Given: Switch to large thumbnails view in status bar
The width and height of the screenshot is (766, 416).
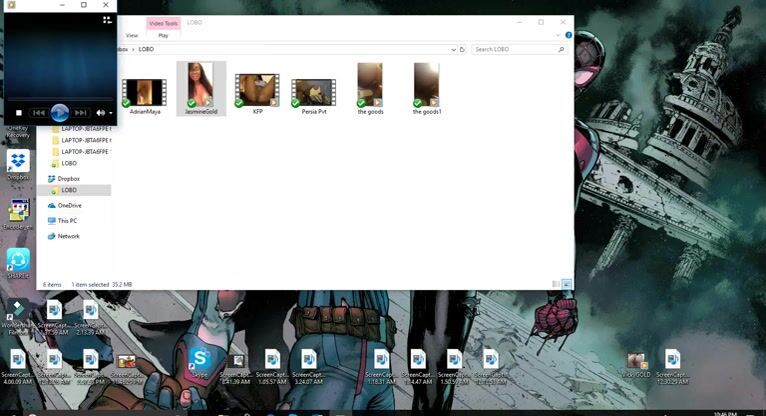Looking at the screenshot, I should pyautogui.click(x=566, y=284).
